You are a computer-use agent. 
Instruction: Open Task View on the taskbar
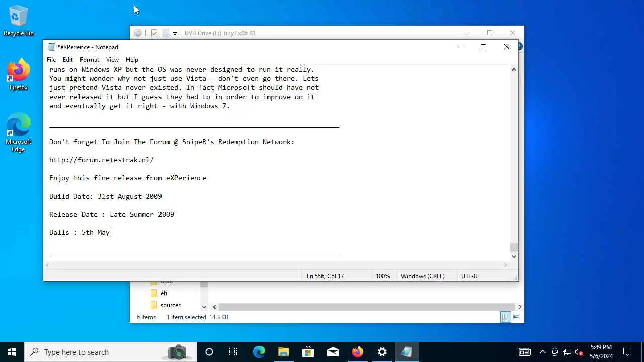[233, 352]
